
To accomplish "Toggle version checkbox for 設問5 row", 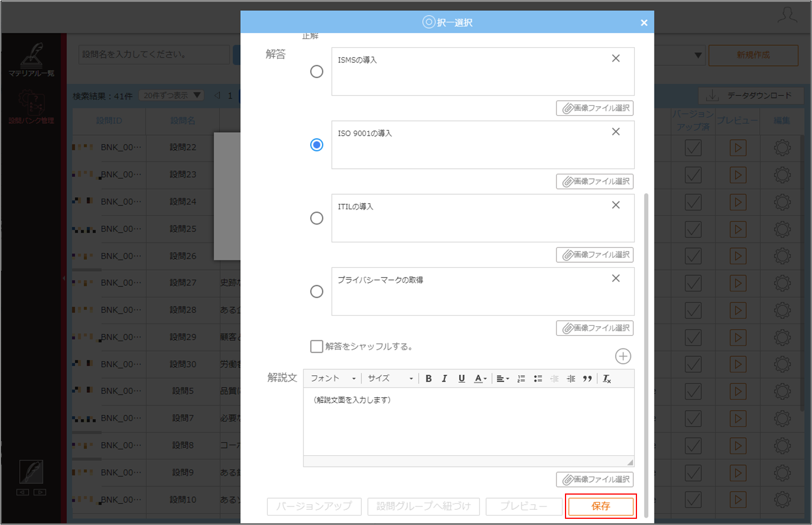I will pos(693,391).
